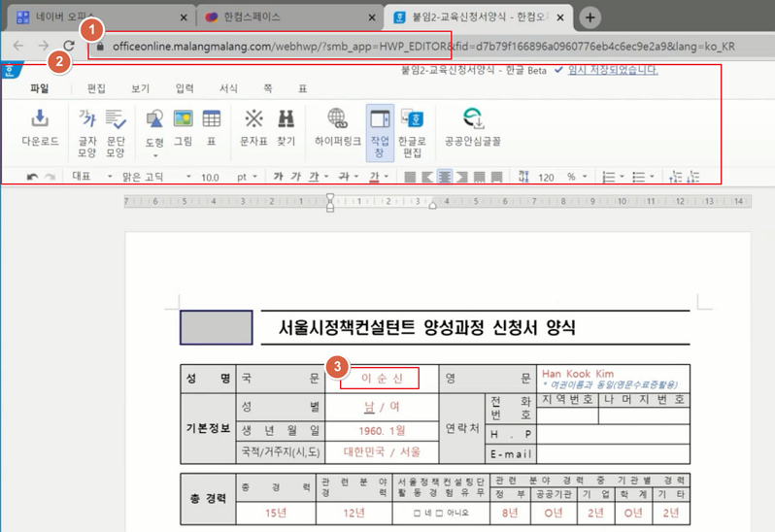
Task: Click the 다운로드 download icon
Action: point(40,119)
